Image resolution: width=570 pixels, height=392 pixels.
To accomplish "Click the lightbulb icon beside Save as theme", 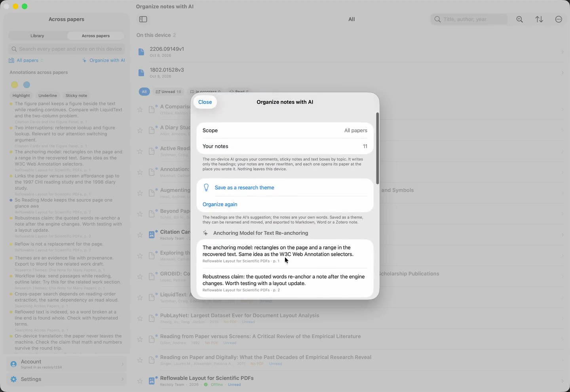I will point(206,188).
